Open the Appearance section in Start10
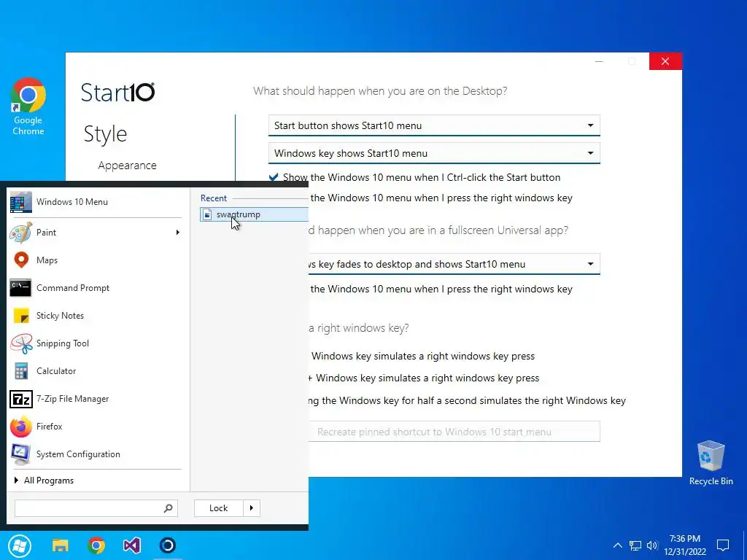Screen dimensions: 747x560 pyautogui.click(x=127, y=166)
